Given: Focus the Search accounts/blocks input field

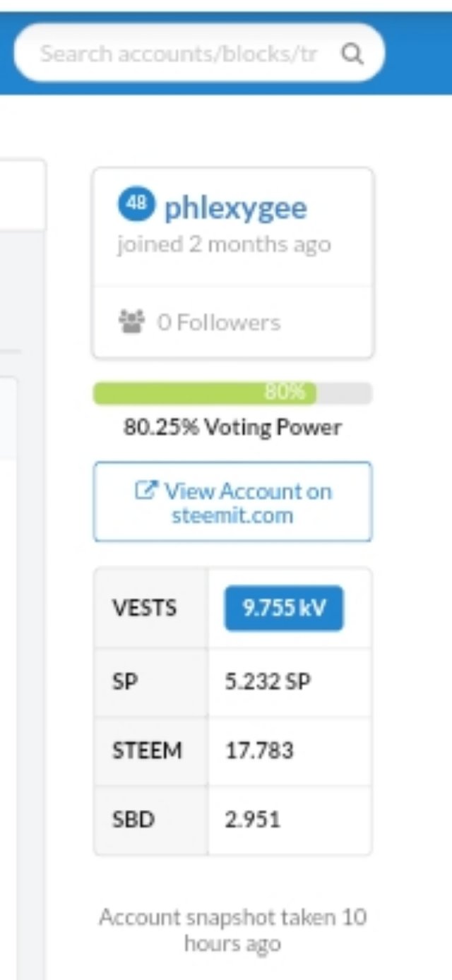Looking at the screenshot, I should coord(179,54).
